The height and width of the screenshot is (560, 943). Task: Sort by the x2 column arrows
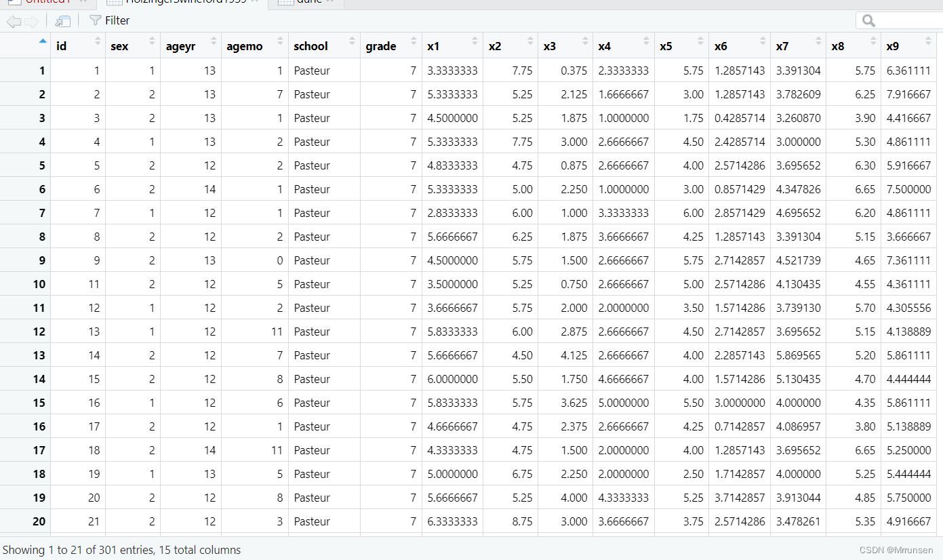[x=530, y=41]
